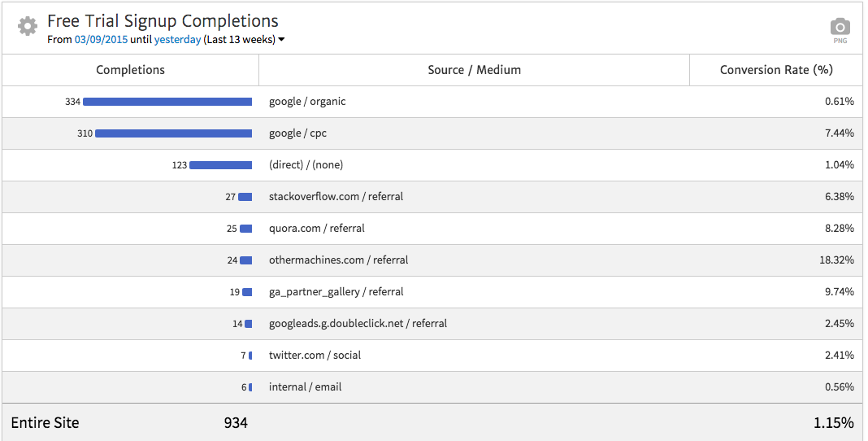Select the othermachines.com / referral row
Image resolution: width=868 pixels, height=441 pixels.
tap(338, 260)
